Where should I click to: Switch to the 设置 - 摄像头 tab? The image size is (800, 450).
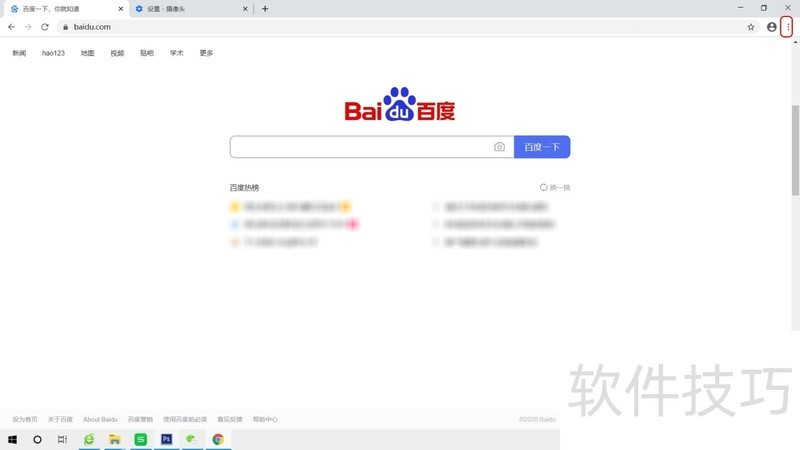[x=190, y=9]
